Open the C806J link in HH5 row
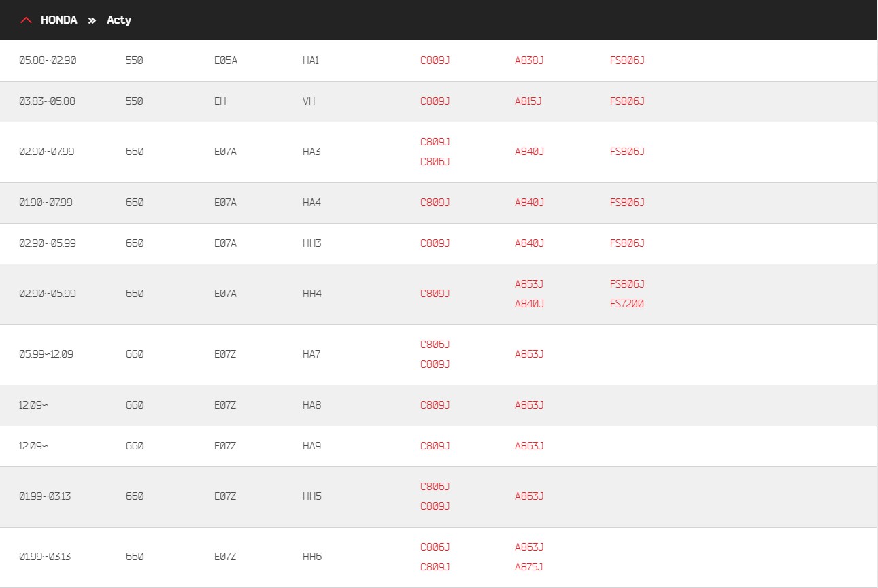Viewport: 878px width, 588px height. (435, 487)
